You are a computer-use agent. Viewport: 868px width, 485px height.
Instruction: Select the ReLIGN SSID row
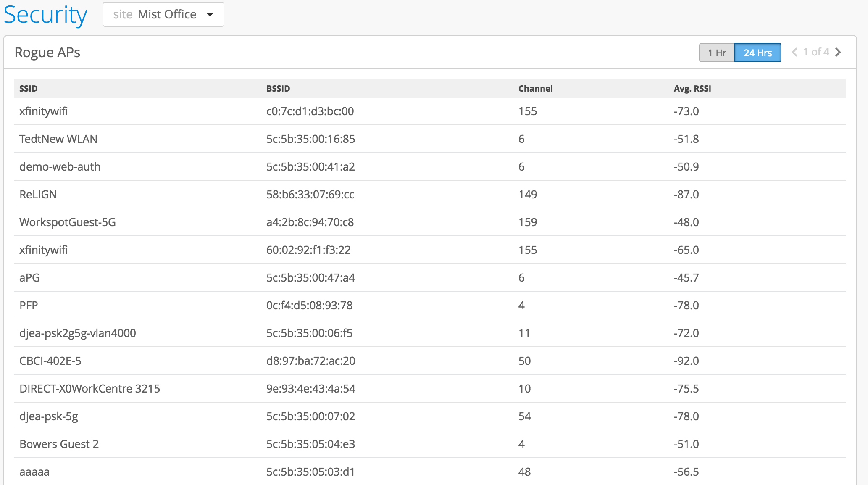click(x=38, y=194)
